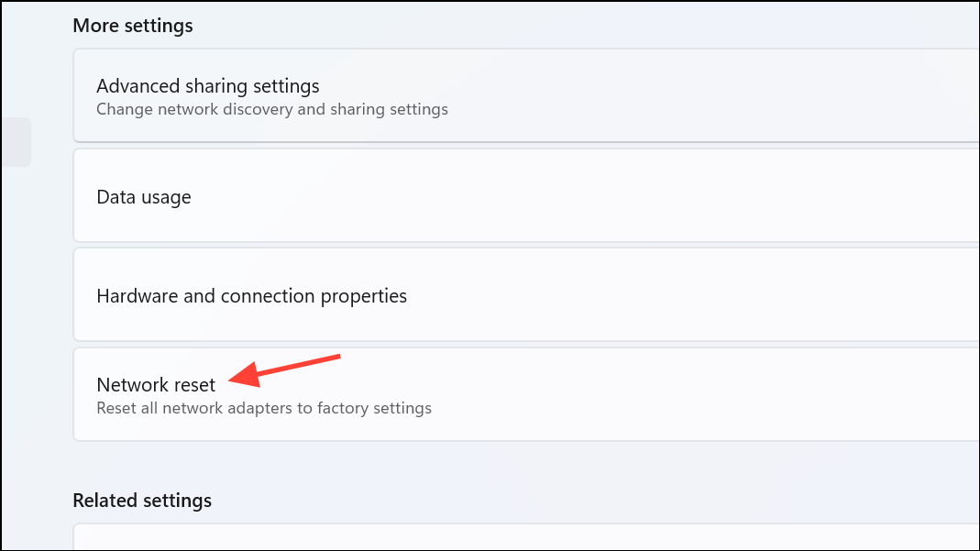This screenshot has height=551, width=980.
Task: Select the Network reset title text
Action: click(x=155, y=385)
